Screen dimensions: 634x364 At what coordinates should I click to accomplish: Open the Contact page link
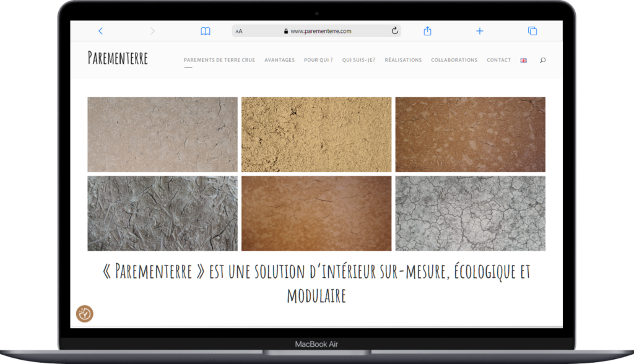(x=498, y=60)
